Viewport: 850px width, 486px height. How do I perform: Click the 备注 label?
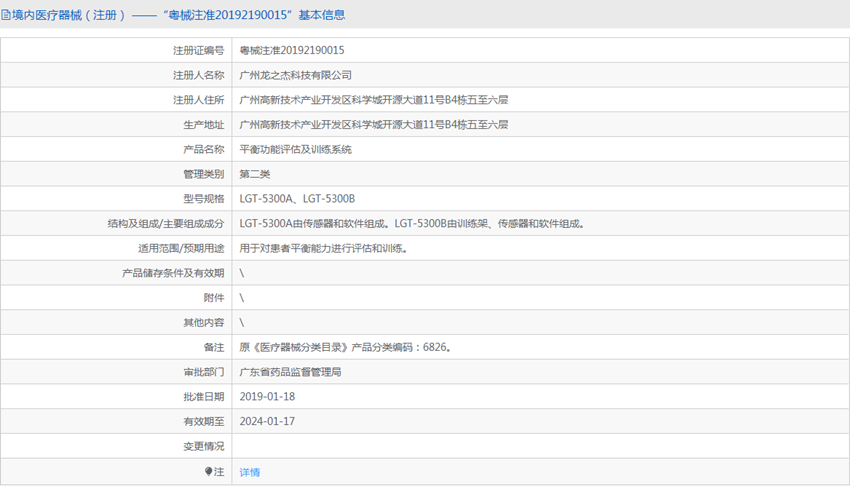pyautogui.click(x=214, y=347)
